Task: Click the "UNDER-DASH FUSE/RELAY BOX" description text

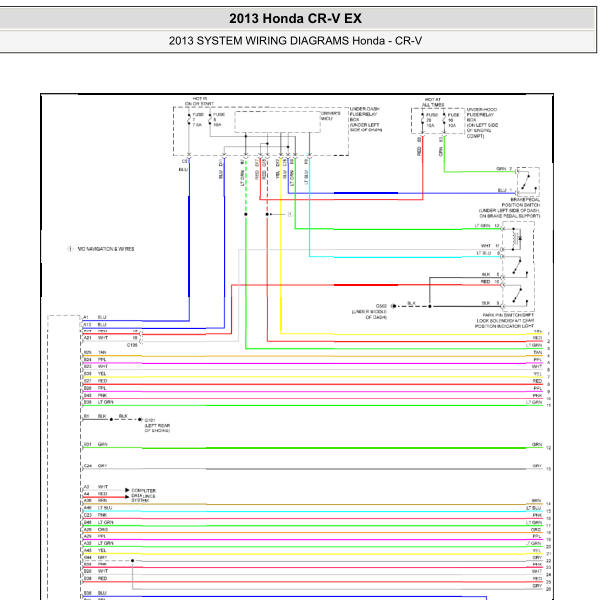Action: (365, 119)
